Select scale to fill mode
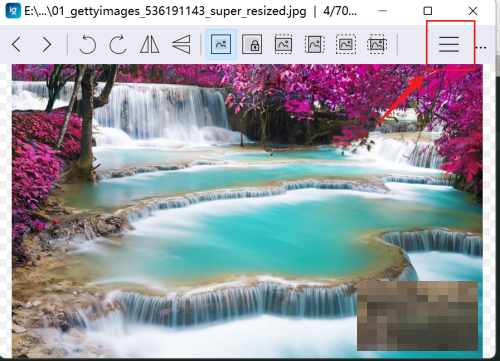The height and width of the screenshot is (361, 500). (377, 44)
